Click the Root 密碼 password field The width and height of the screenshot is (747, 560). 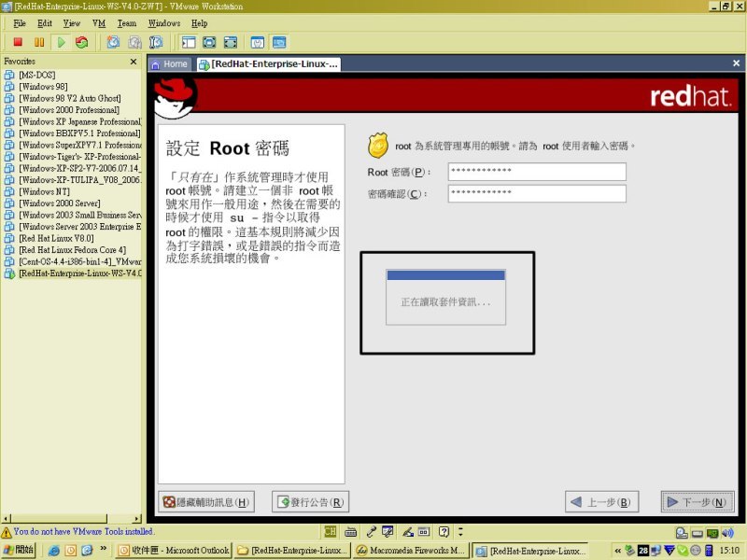pos(537,172)
